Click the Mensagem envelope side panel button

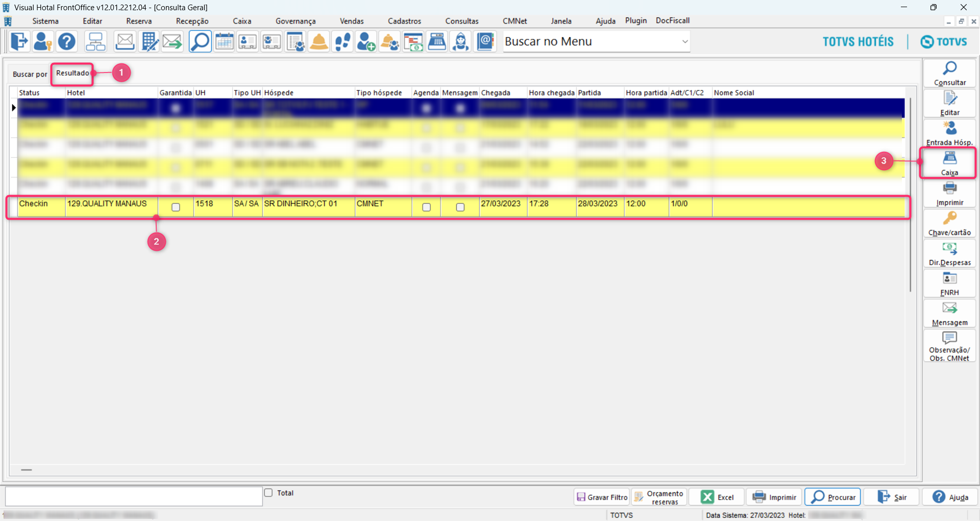coord(949,314)
